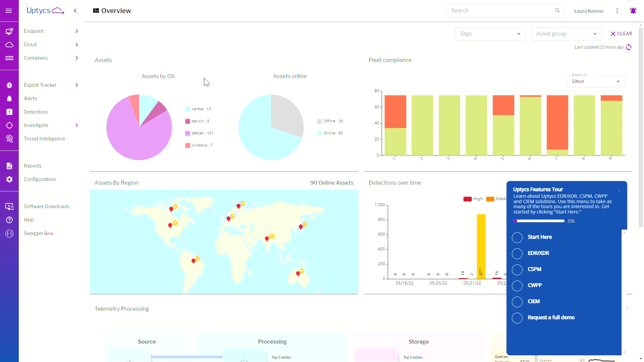644x362 pixels.
Task: Open the Swagger Beta link
Action: click(38, 233)
